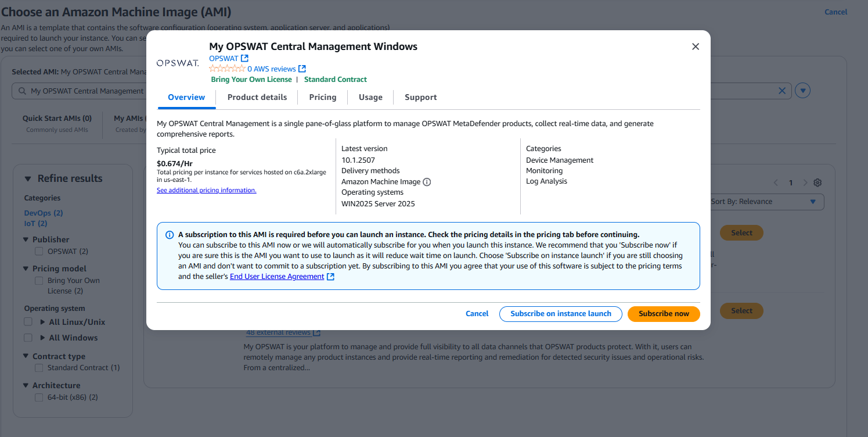Open the 0 AWS reviews link
The image size is (868, 437).
tap(272, 69)
